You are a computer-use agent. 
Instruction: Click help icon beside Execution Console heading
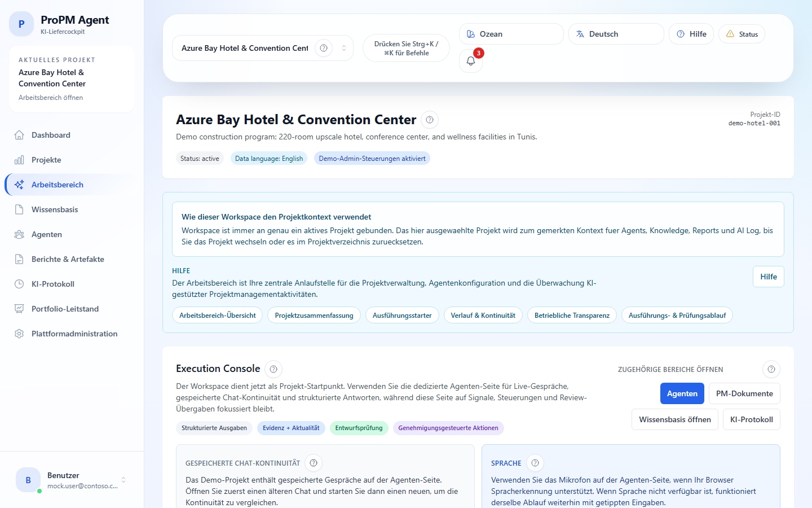(273, 369)
